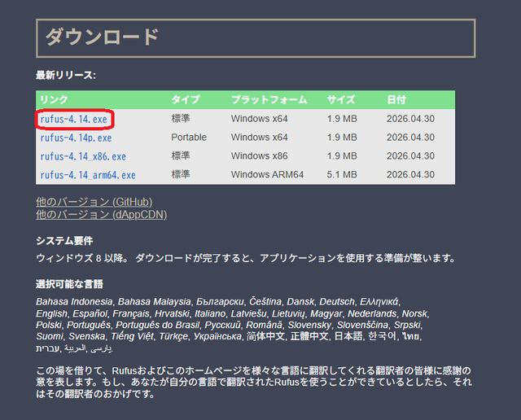Download rufus-4.14_x86.exe link
This screenshot has height=420, width=521.
point(83,156)
